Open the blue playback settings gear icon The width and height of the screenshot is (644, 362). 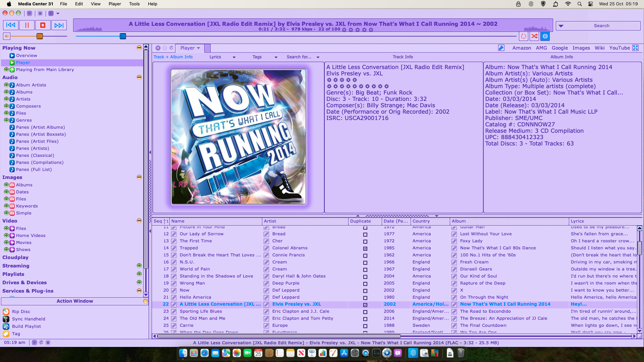click(x=545, y=36)
